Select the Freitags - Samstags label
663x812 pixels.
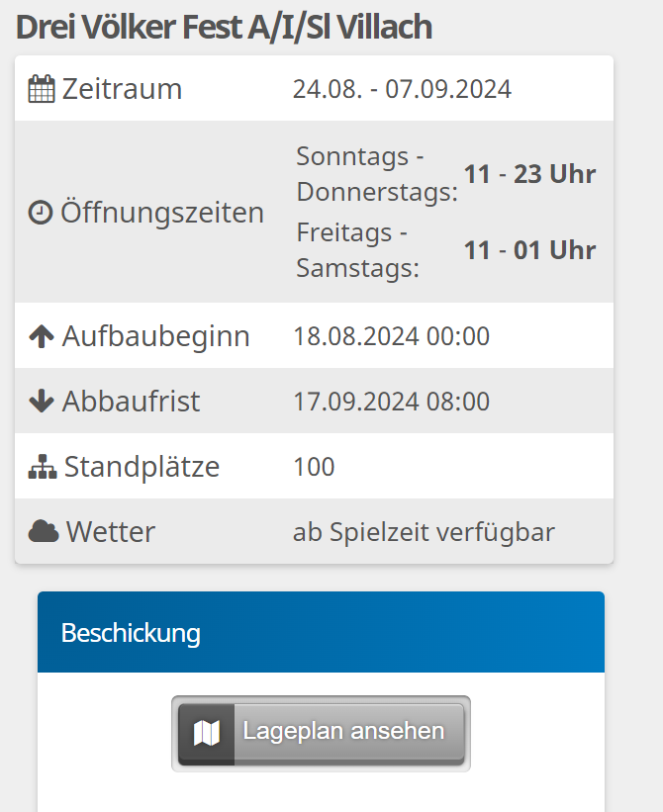pyautogui.click(x=357, y=250)
